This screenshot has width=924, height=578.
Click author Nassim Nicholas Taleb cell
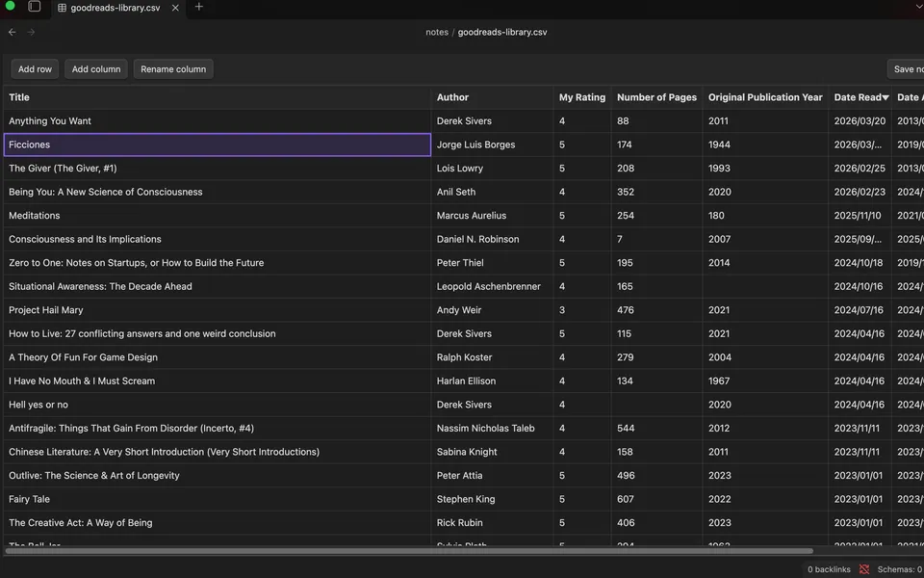[x=492, y=428]
